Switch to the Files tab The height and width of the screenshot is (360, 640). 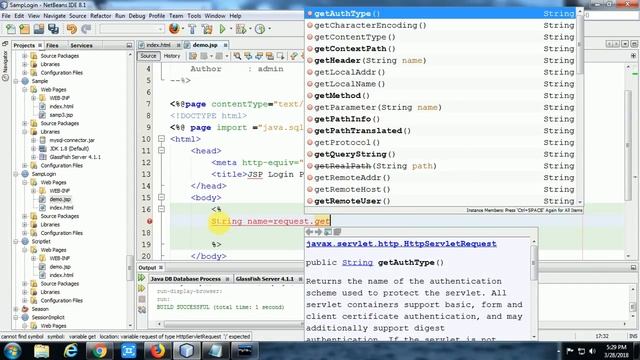(52, 45)
